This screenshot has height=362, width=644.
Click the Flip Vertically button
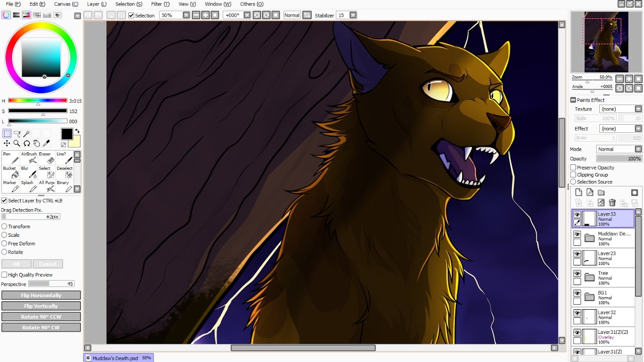[41, 306]
